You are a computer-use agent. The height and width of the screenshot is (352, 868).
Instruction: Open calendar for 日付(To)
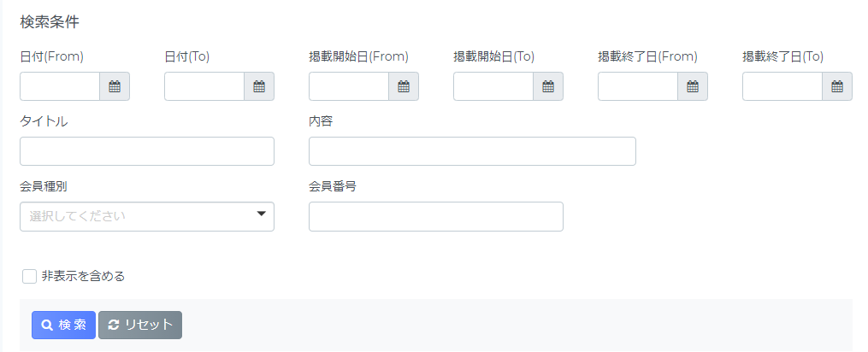(259, 86)
